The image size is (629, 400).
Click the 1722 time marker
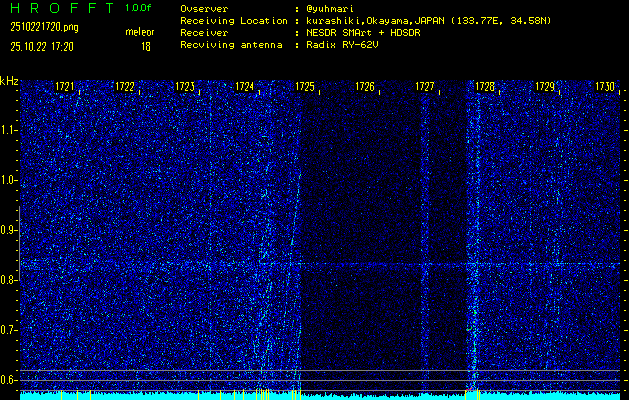(x=124, y=86)
